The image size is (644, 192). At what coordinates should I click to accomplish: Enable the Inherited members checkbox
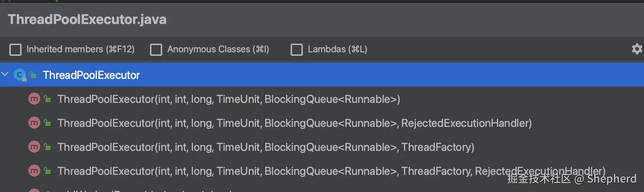coord(15,50)
